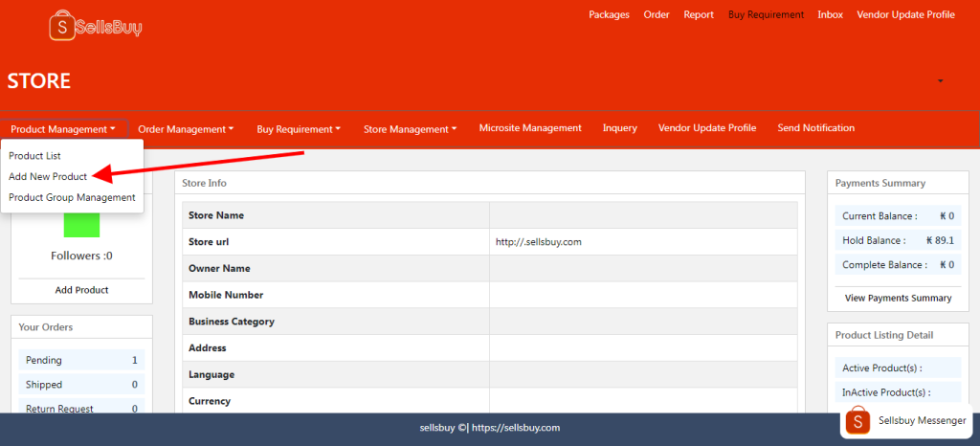Screen dimensions: 980x446
Task: Open the Order link in header
Action: coord(657,14)
